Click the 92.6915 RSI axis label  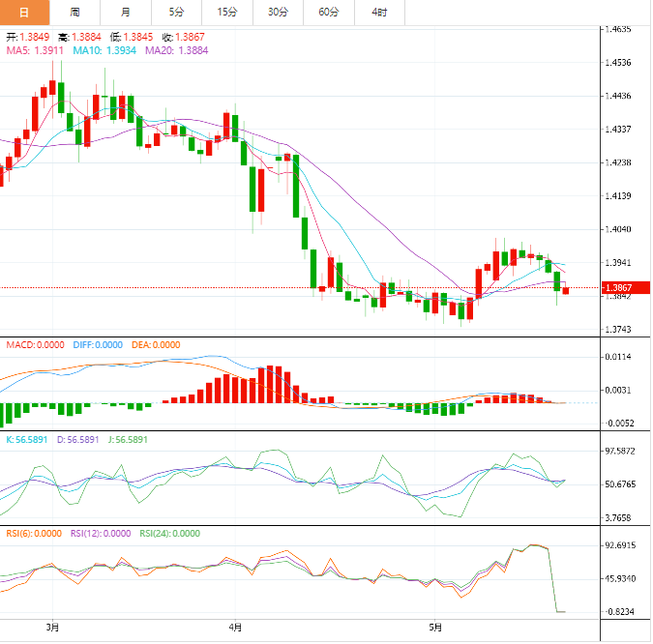tap(620, 545)
